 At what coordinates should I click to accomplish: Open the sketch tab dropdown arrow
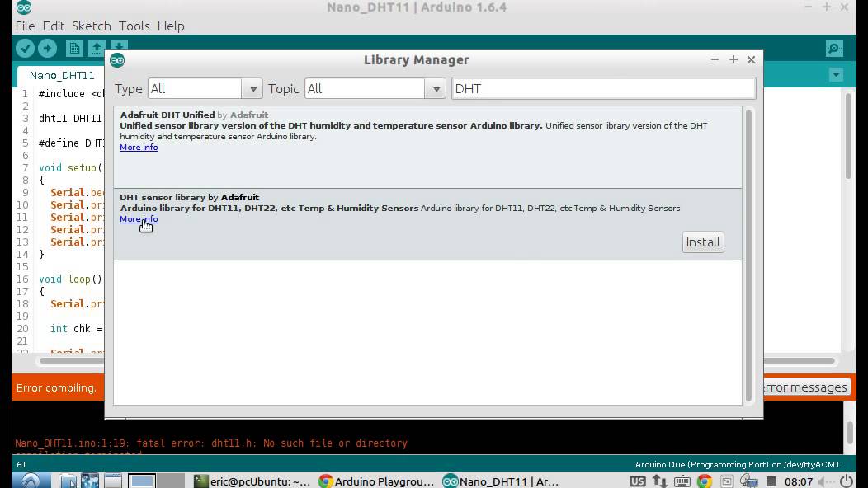point(836,75)
